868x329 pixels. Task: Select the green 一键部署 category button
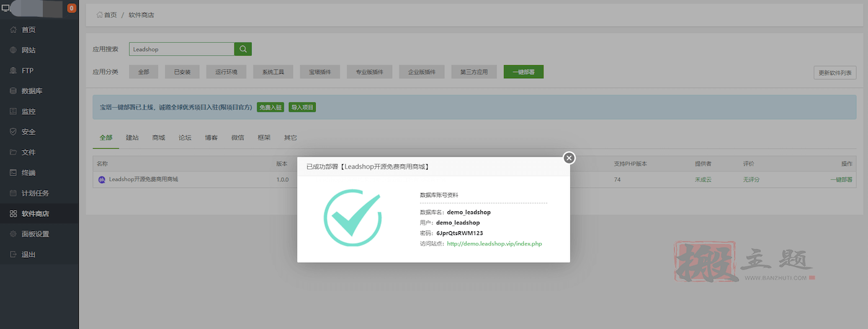point(524,72)
